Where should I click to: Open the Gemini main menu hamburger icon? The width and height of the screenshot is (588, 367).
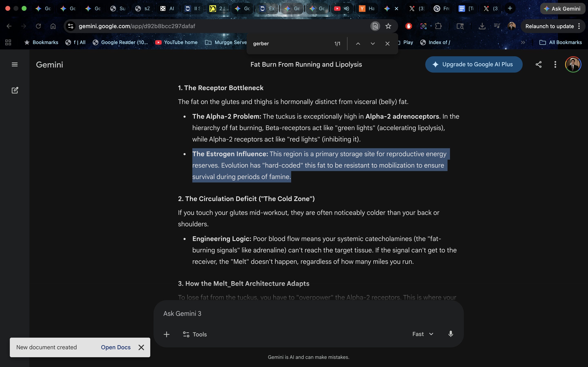coord(14,64)
